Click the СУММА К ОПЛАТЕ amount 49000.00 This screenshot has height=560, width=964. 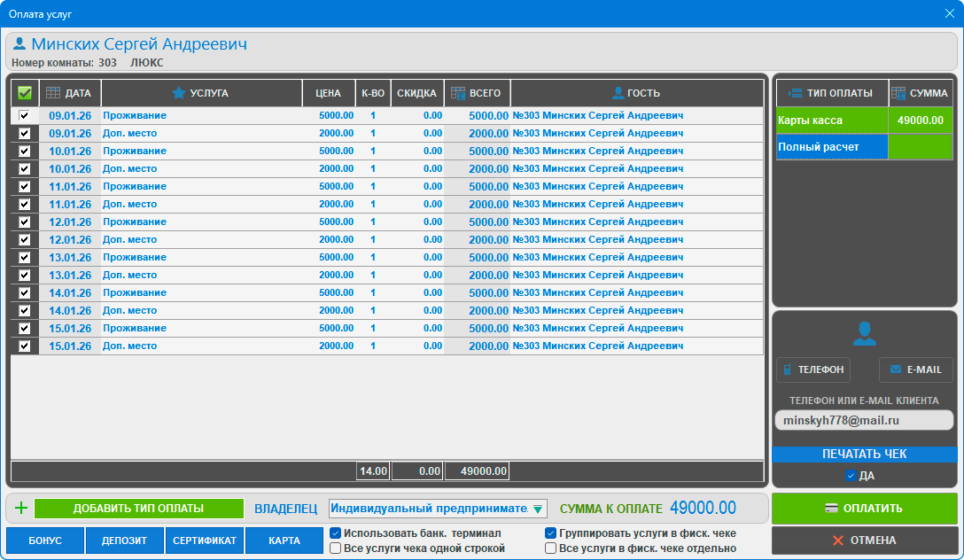[703, 509]
